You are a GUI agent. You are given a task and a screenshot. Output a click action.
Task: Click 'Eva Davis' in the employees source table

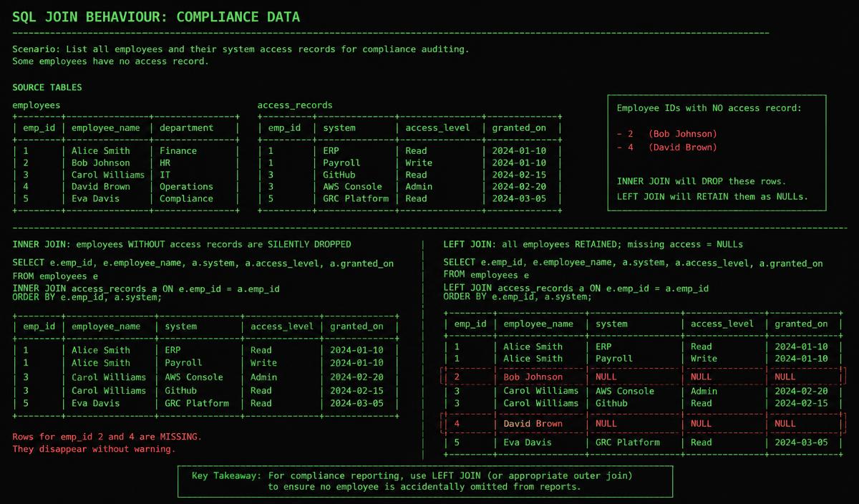(95, 199)
